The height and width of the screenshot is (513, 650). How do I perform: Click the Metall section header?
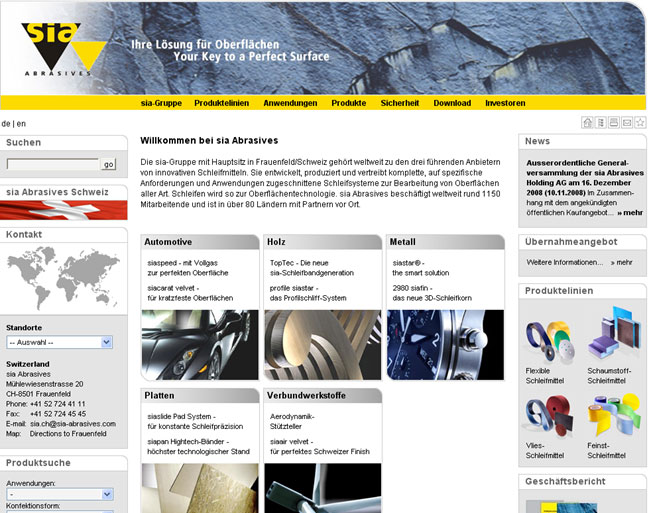tap(446, 242)
